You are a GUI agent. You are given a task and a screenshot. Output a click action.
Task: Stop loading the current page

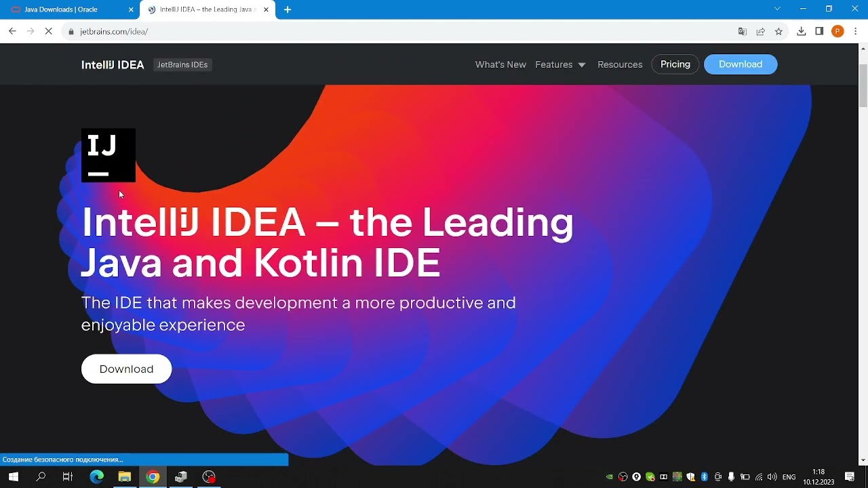pyautogui.click(x=48, y=31)
